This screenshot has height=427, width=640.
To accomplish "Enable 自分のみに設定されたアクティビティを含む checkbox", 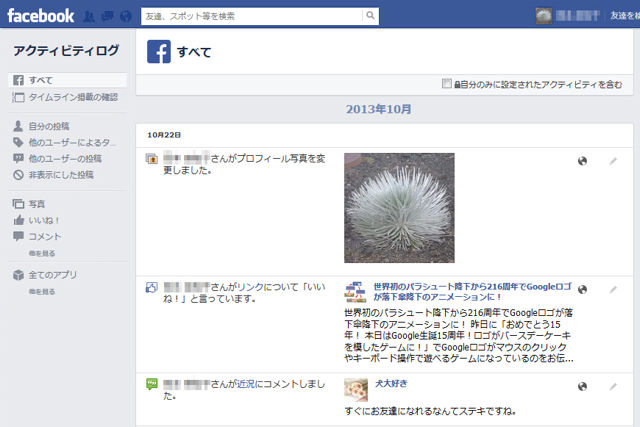I will click(x=447, y=84).
